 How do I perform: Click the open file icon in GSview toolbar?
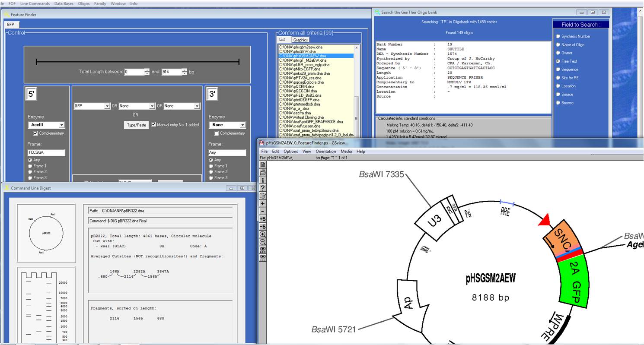(262, 165)
